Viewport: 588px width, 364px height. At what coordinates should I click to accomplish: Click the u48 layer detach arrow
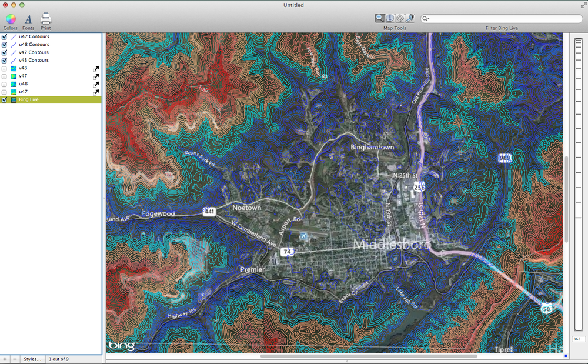(96, 84)
